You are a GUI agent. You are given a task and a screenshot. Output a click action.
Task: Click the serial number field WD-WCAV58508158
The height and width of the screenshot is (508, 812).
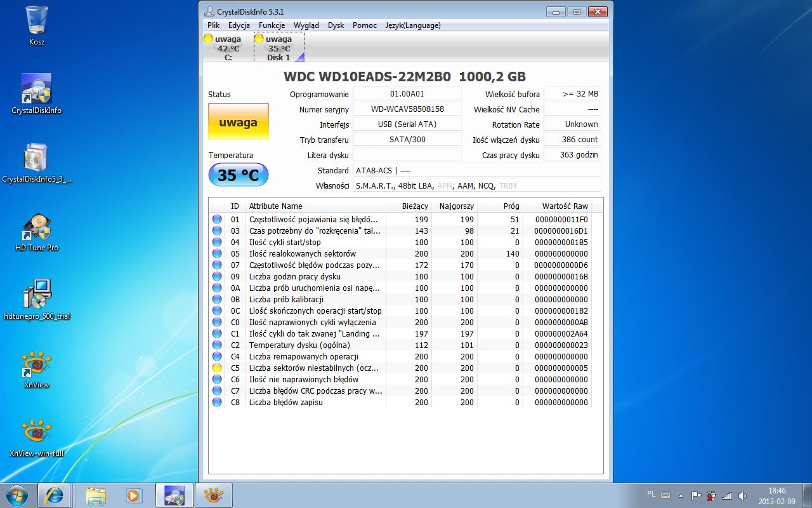407,109
